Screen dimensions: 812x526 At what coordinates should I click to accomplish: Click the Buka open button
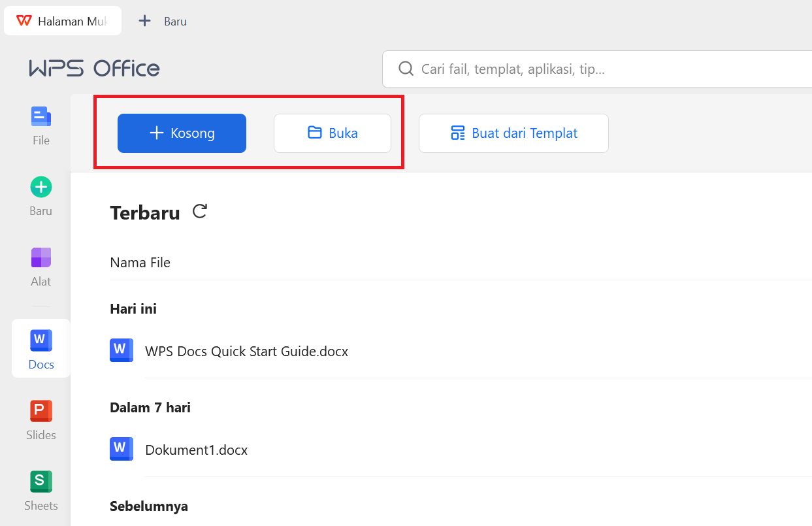(333, 133)
